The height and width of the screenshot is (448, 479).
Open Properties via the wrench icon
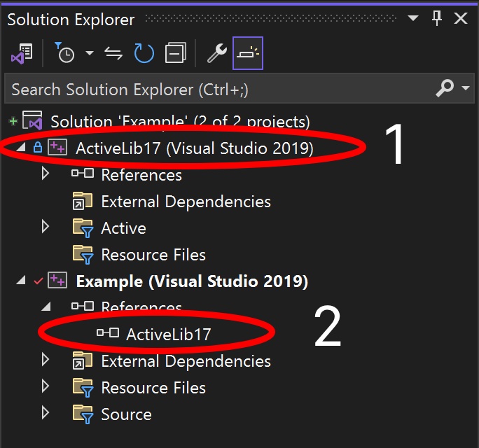click(x=217, y=54)
